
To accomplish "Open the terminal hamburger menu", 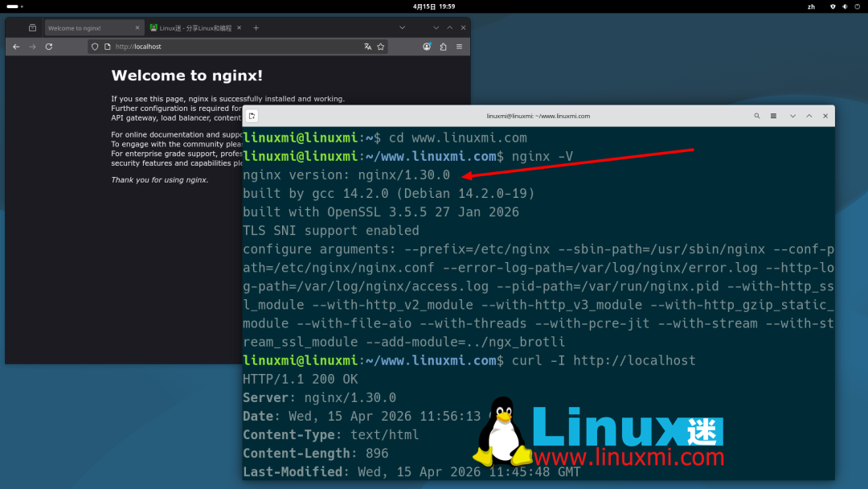I will click(774, 116).
